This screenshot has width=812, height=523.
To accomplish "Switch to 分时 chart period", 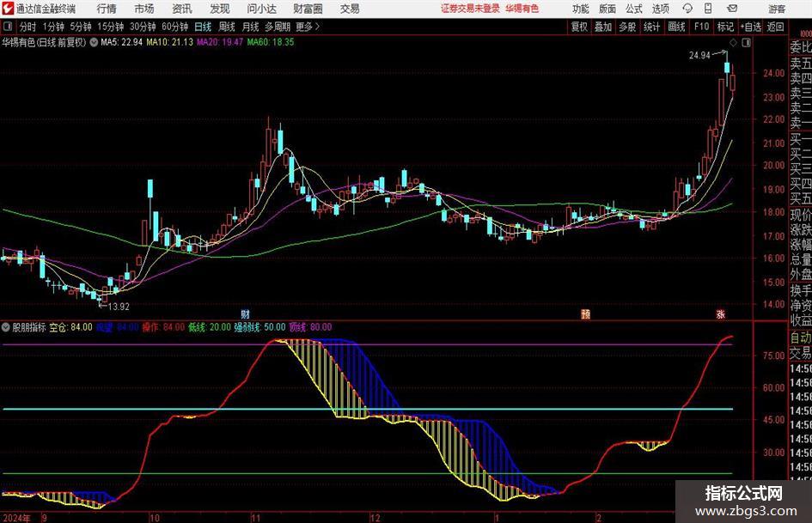I will pos(27,27).
